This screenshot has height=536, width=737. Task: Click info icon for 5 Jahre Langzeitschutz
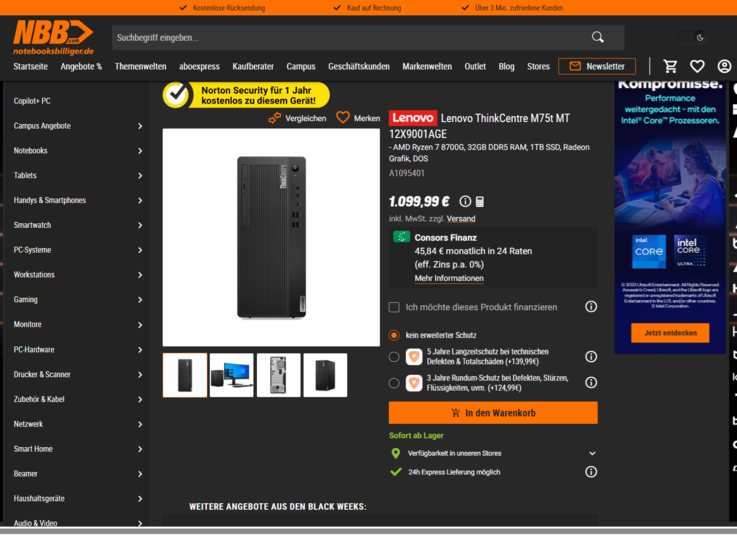[x=591, y=356]
